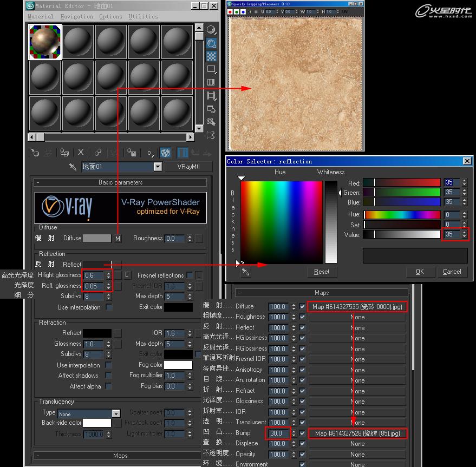
Task: Open the Options menu
Action: 110,16
